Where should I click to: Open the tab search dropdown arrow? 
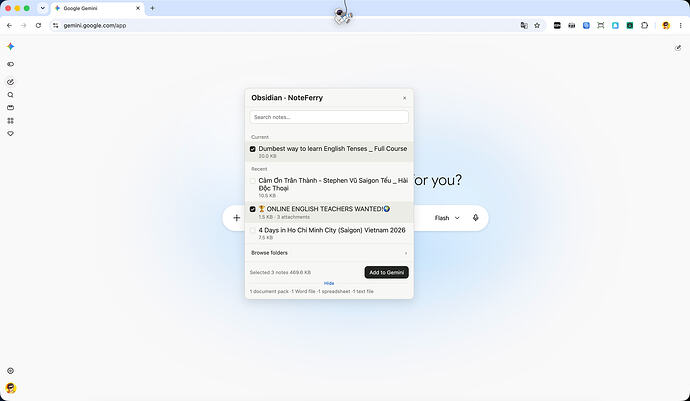pos(43,8)
